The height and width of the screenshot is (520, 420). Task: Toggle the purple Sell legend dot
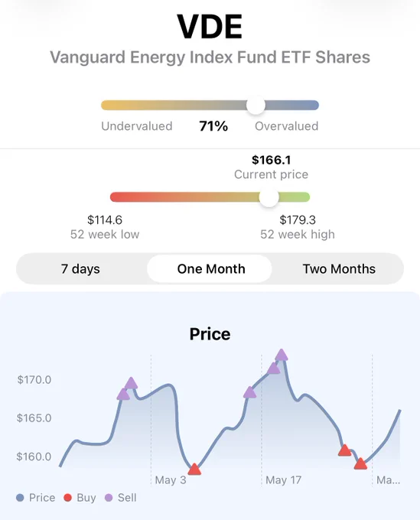point(109,498)
